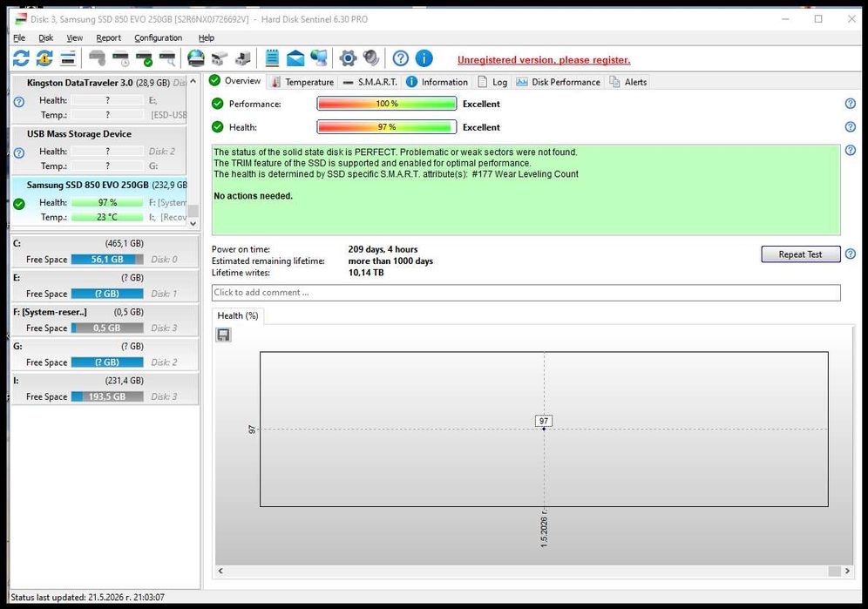Switch to the S.M.A.R.T. tab
868x609 pixels.
point(370,82)
